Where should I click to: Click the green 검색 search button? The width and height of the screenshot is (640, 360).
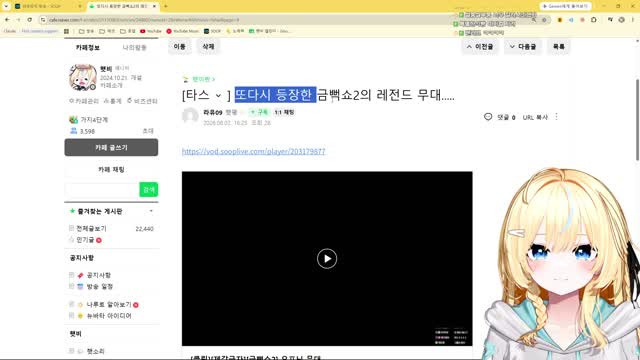point(149,189)
